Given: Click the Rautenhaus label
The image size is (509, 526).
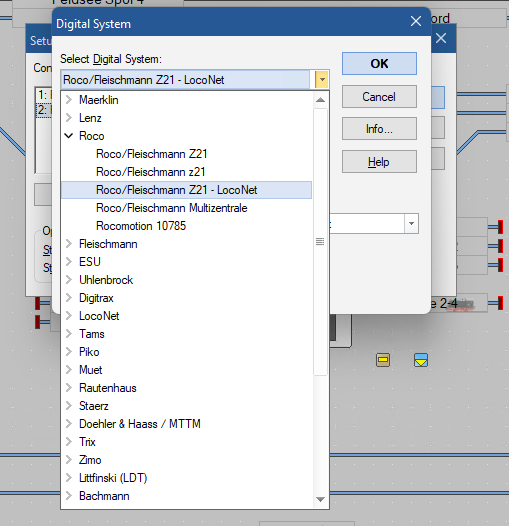Looking at the screenshot, I should tap(108, 388).
